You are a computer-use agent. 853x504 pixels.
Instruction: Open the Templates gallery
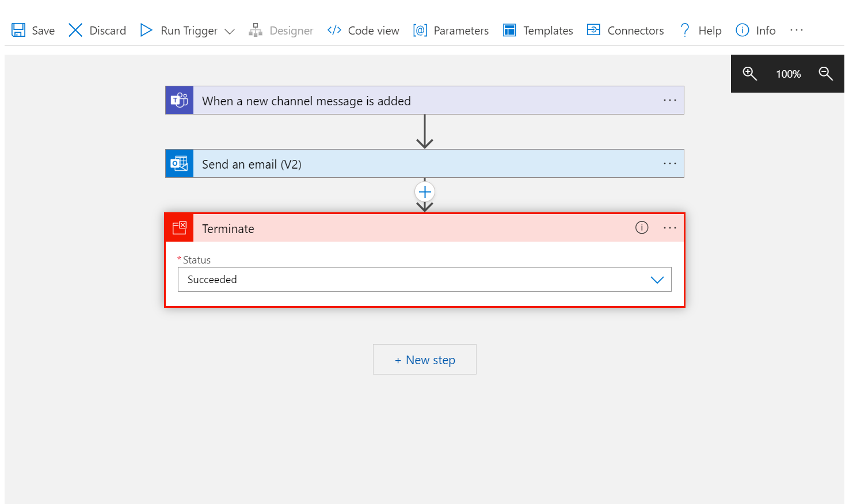(x=509, y=30)
